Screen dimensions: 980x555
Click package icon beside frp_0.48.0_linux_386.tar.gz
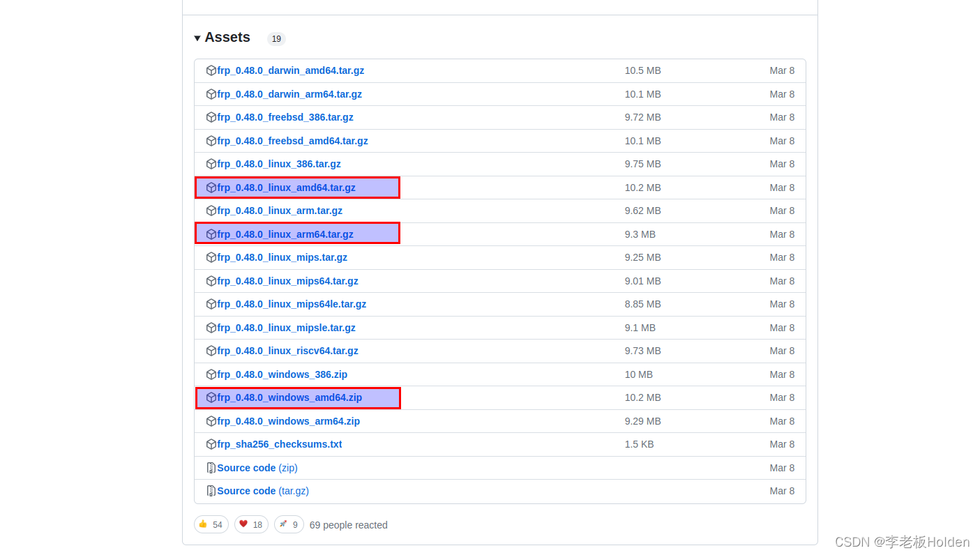211,164
